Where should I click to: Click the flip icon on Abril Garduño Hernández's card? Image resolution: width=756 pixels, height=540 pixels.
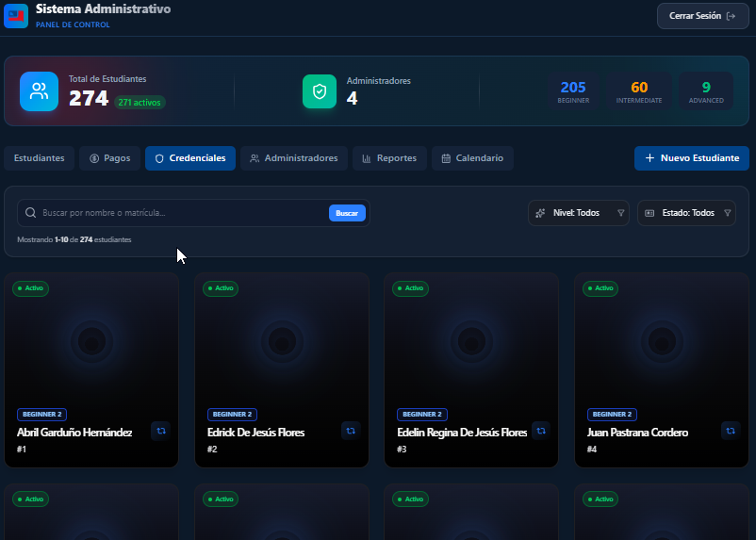click(160, 431)
